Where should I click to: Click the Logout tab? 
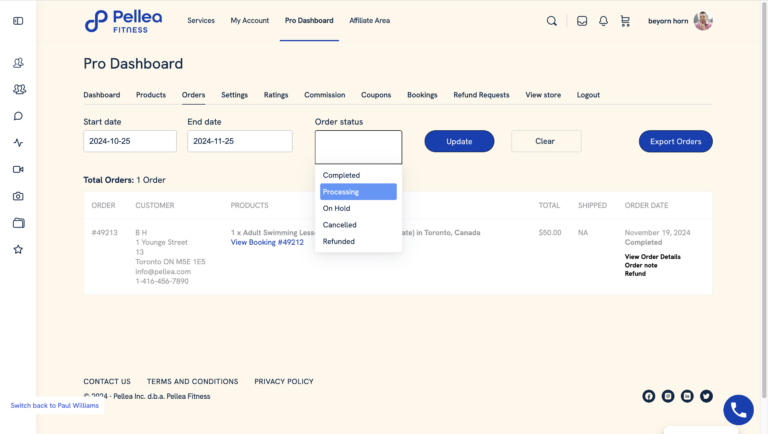point(588,95)
